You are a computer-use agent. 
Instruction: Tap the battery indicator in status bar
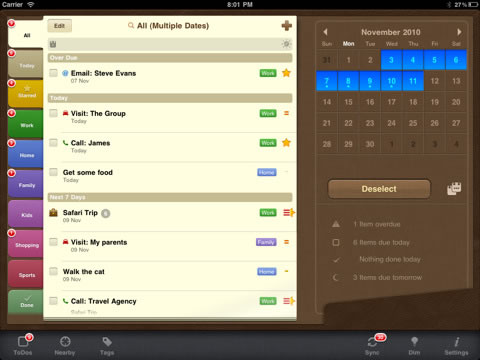click(x=473, y=5)
